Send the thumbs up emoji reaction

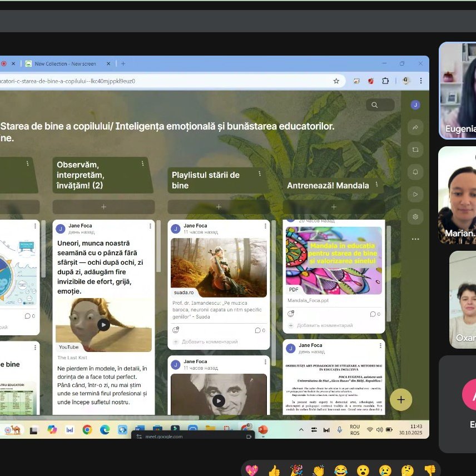tap(274, 470)
